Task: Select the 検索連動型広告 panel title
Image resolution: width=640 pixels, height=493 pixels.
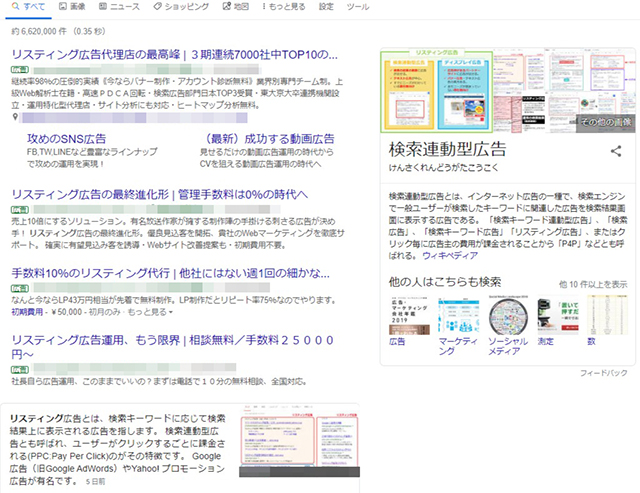Action: [x=447, y=149]
